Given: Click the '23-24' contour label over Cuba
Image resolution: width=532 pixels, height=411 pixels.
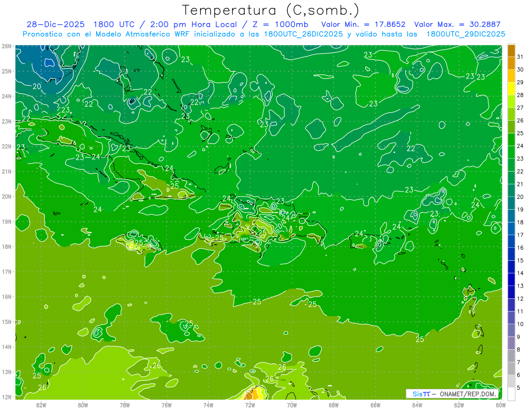Looking at the screenshot, I should (x=88, y=157).
